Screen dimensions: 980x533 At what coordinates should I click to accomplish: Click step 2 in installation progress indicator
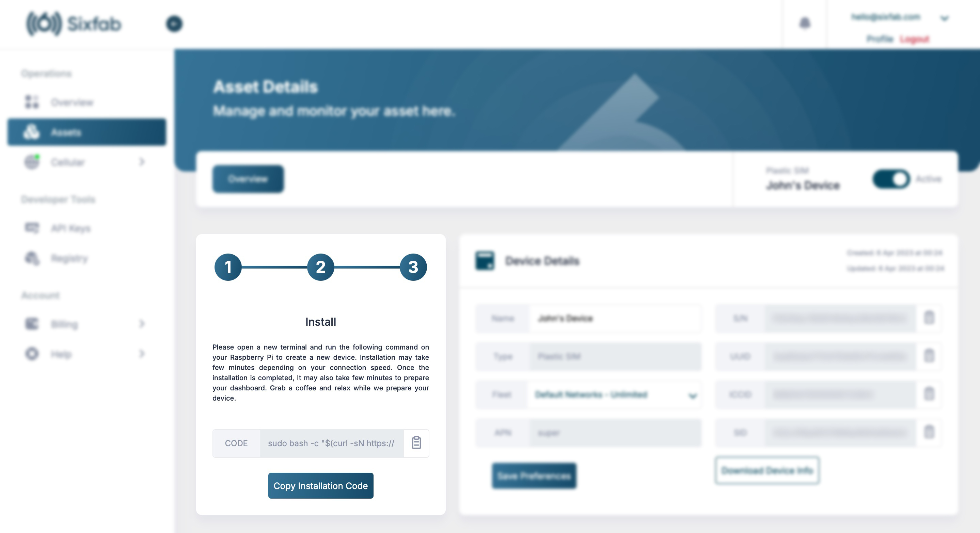321,267
